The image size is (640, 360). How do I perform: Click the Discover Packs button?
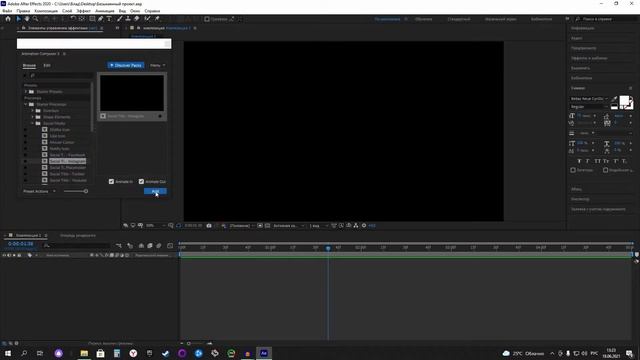click(x=126, y=65)
